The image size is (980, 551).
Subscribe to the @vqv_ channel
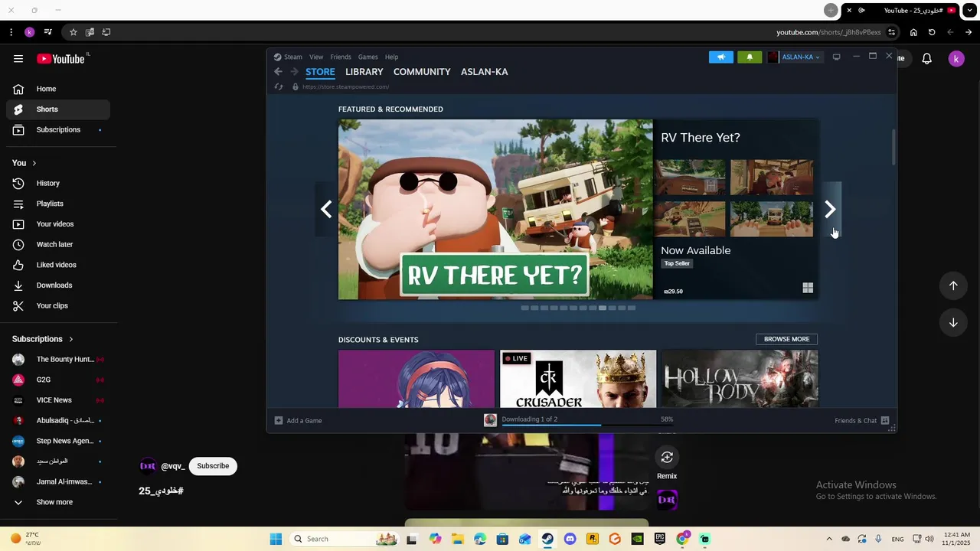(213, 466)
